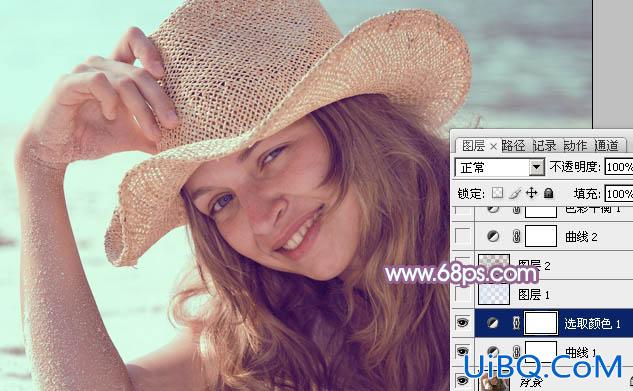The image size is (633, 391).
Task: Hide the 背景 layer eye
Action: [463, 380]
